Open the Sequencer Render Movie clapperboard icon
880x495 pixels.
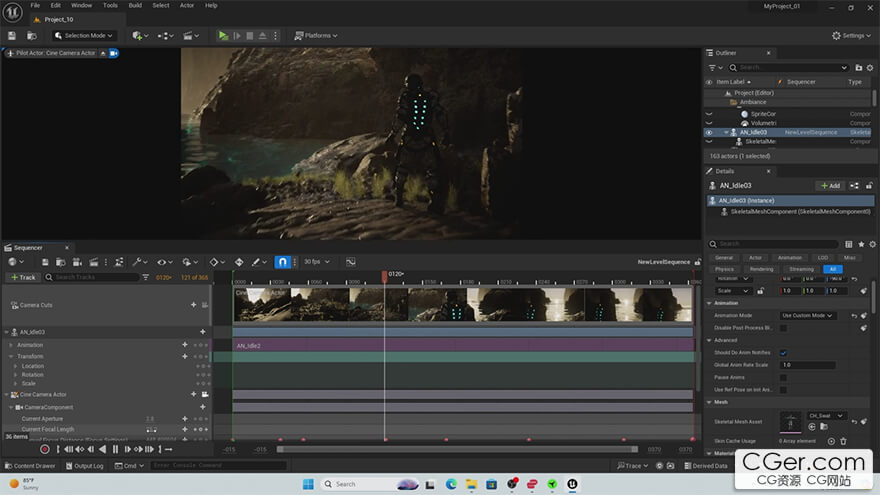(x=94, y=262)
